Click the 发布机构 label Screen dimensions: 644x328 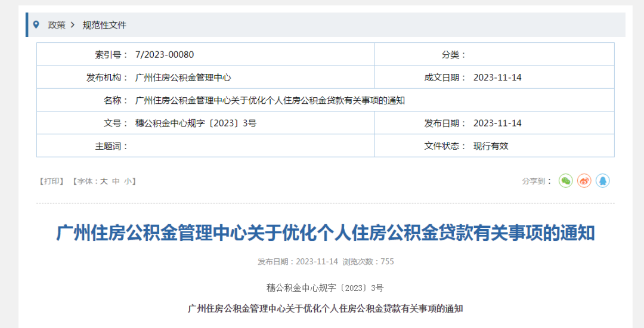[x=107, y=78]
